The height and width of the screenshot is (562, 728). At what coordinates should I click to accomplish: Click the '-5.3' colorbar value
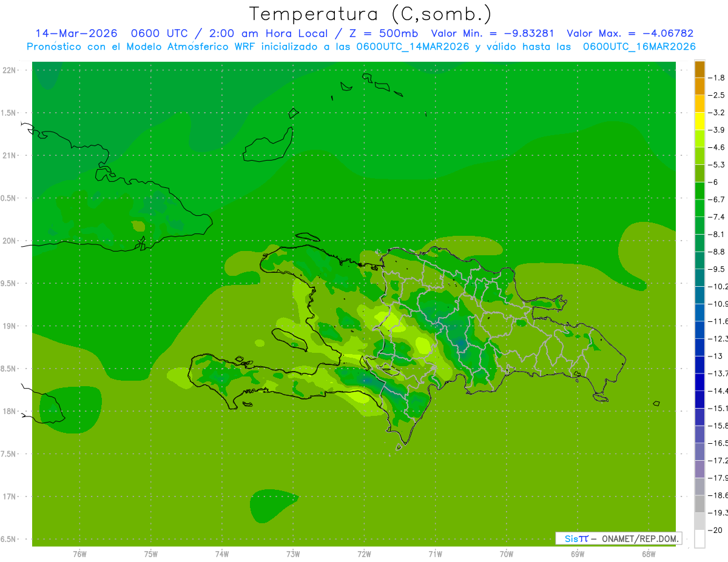(x=717, y=164)
